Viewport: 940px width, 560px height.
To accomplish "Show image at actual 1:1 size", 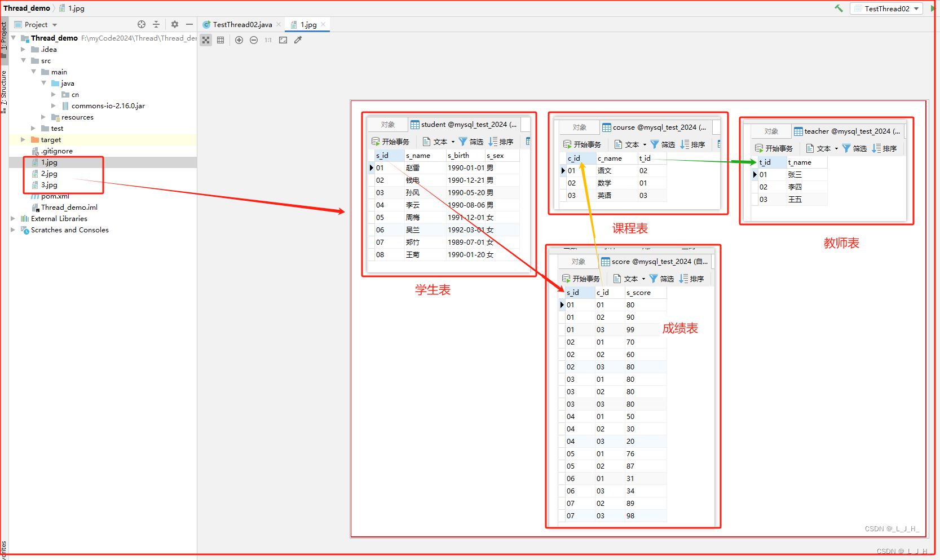I will [x=268, y=40].
